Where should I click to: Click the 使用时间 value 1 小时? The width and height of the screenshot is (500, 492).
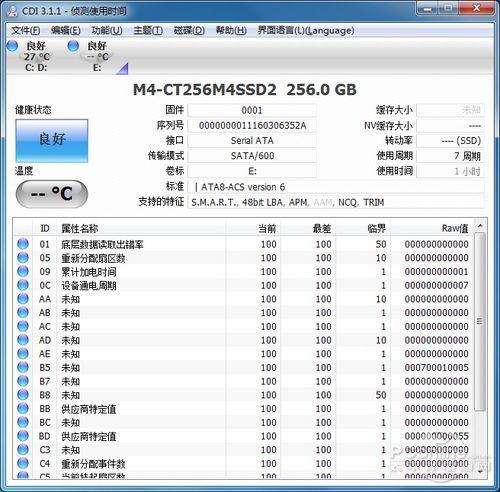click(450, 171)
